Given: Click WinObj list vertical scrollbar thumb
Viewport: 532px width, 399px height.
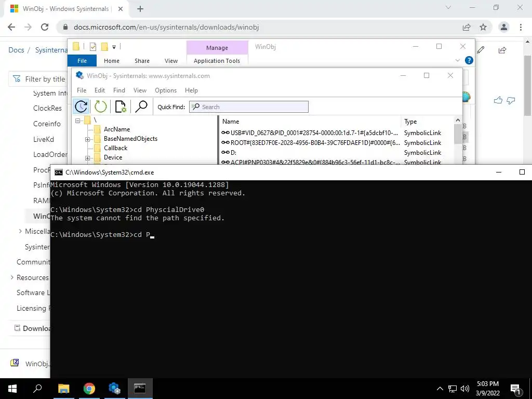Looking at the screenshot, I should pos(458,134).
